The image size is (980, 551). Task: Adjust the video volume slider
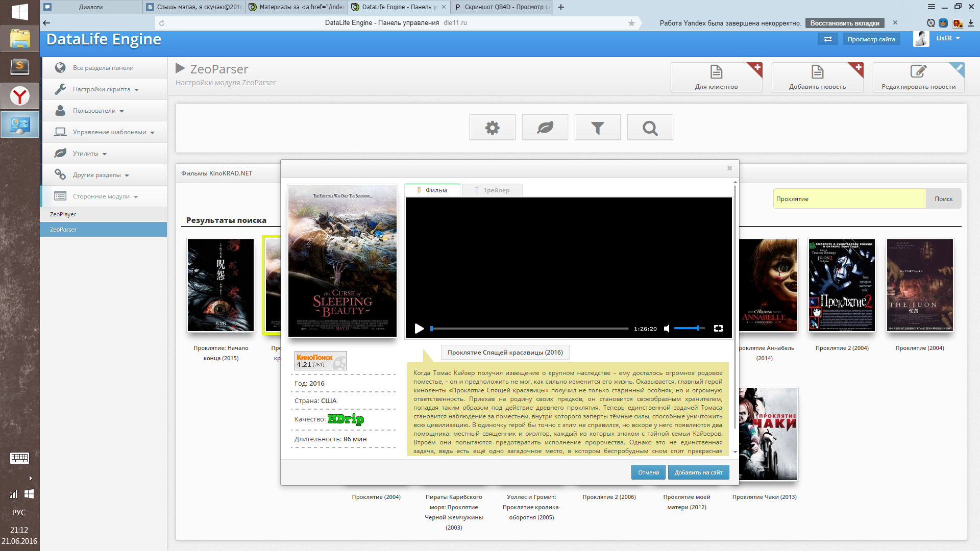pyautogui.click(x=690, y=329)
